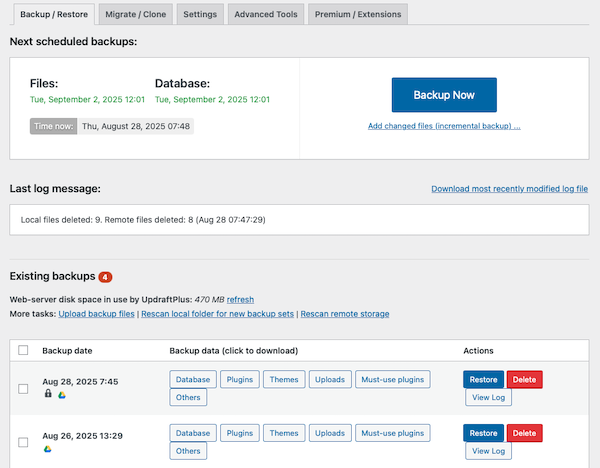
Task: Click Rescan remote storage link
Action: coord(345,314)
